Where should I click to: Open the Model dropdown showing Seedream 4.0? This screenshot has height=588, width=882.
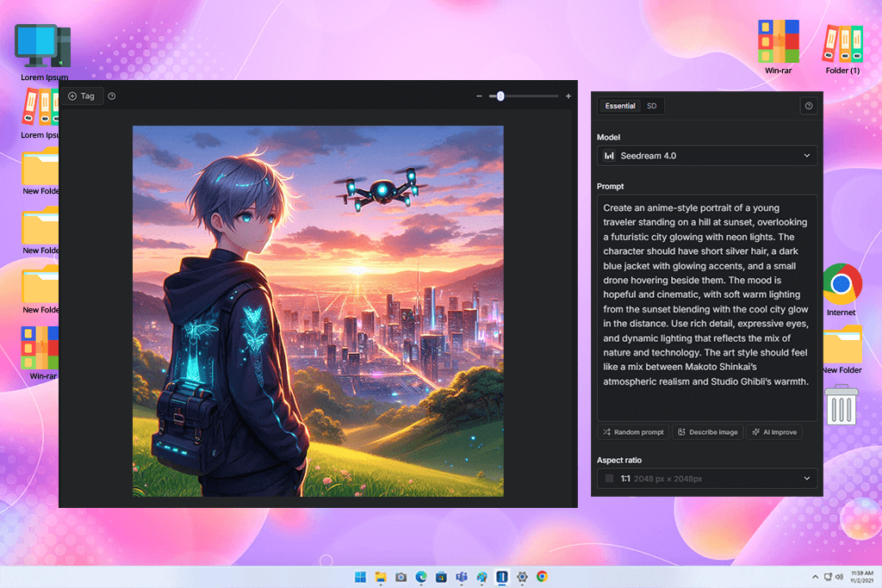click(707, 156)
